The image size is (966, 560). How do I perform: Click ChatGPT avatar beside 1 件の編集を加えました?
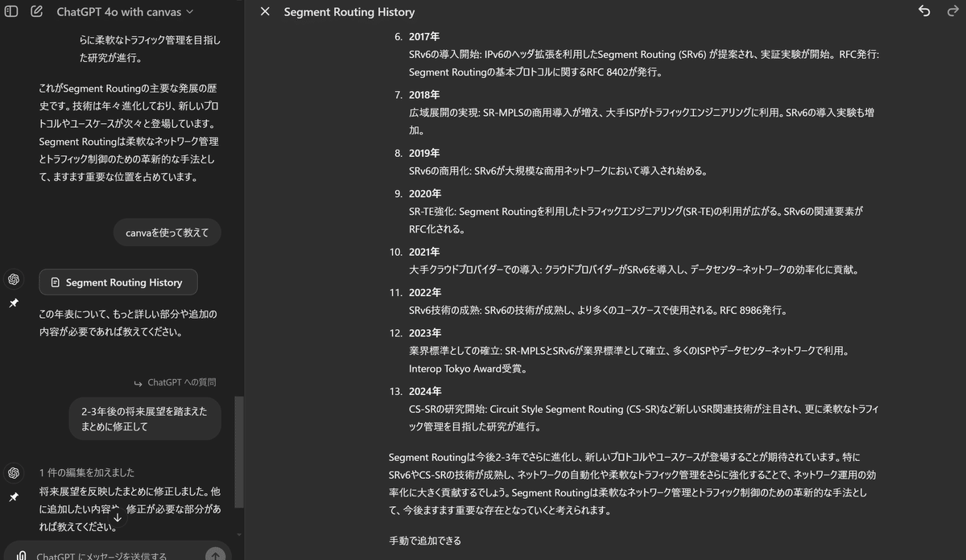click(14, 472)
